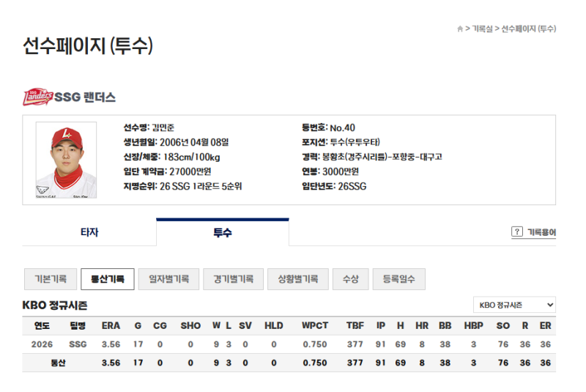Click the 팀명 column header
The height and width of the screenshot is (392, 586).
tap(78, 326)
